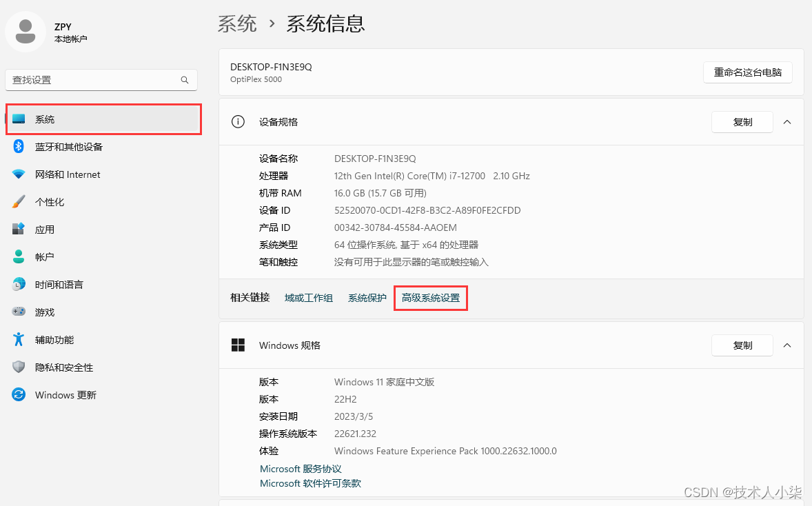Click the 笔和触控 value text

tap(412, 262)
